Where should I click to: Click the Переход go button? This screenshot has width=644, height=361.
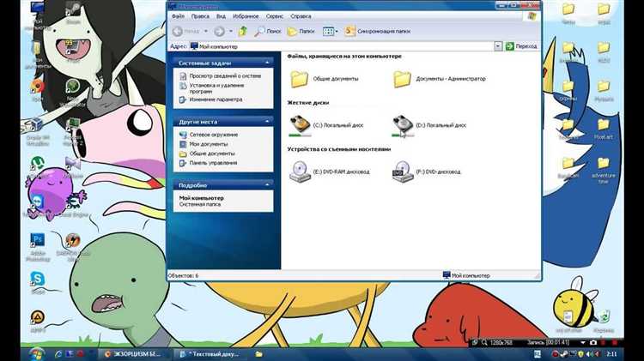(x=521, y=46)
